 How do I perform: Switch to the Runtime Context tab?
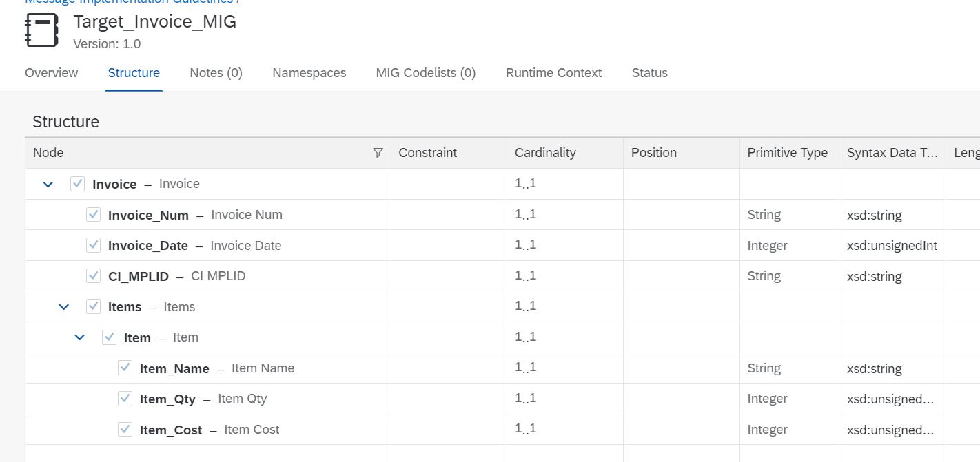[553, 72]
